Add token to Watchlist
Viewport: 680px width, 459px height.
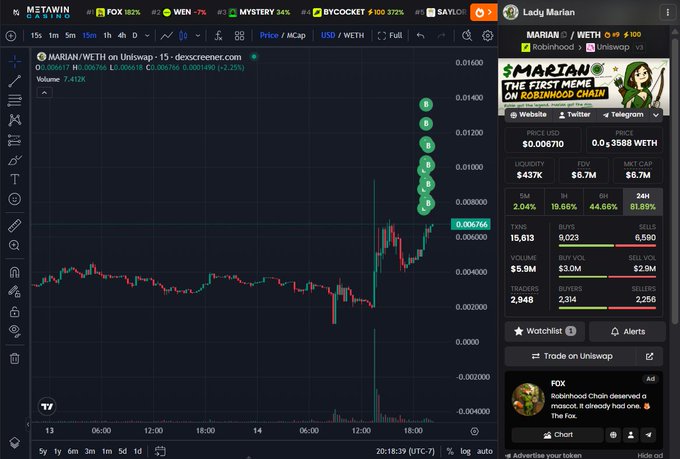pyautogui.click(x=545, y=331)
